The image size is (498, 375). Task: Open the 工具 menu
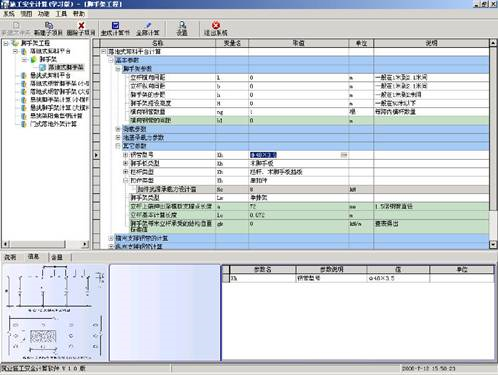[x=61, y=14]
